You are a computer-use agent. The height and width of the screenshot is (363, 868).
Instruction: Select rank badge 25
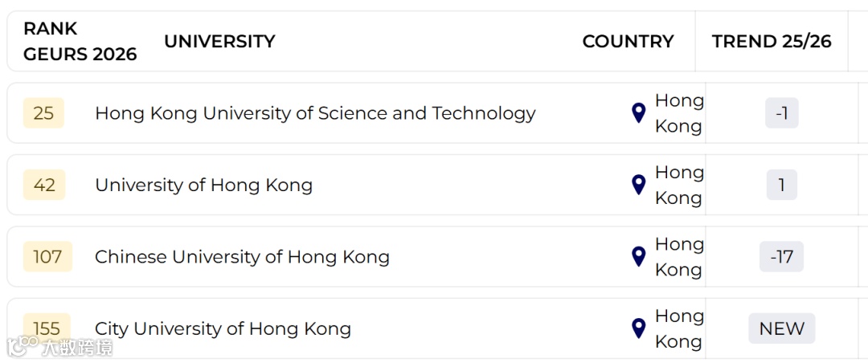(43, 113)
